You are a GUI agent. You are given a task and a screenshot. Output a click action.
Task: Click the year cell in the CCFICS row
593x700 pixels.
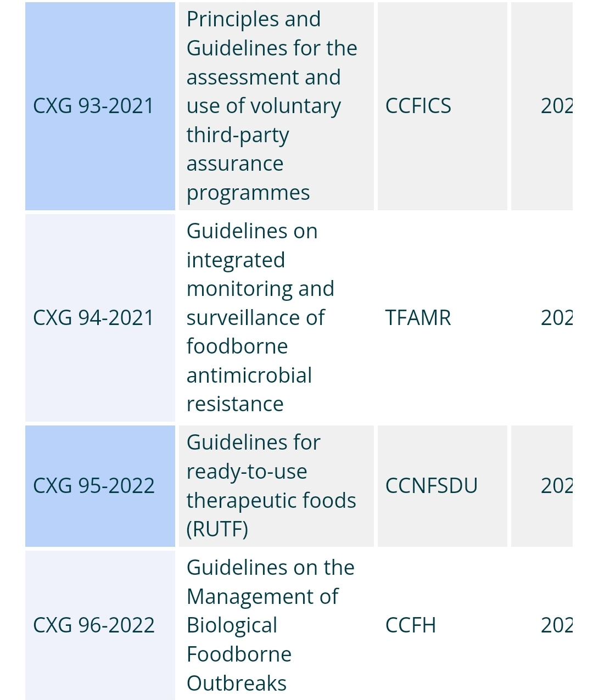(556, 106)
